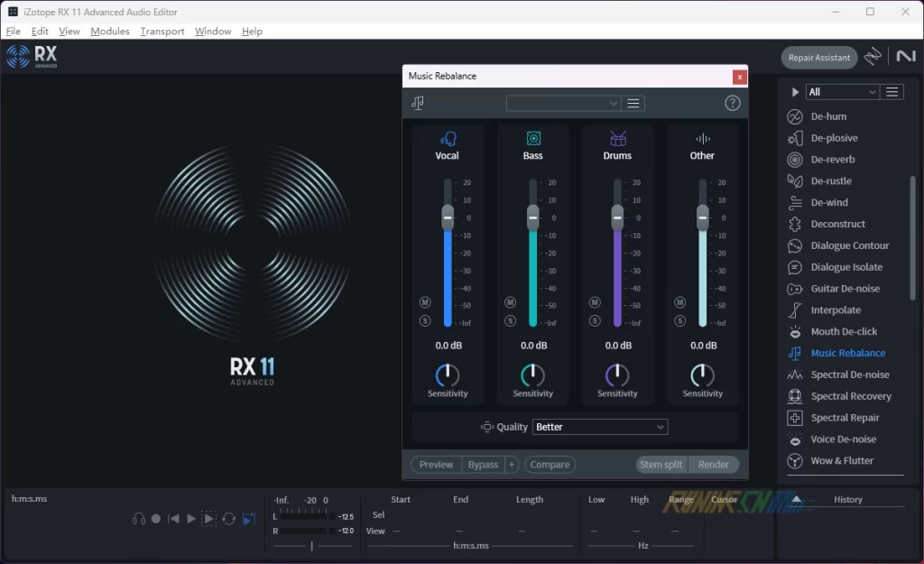Click the Drums icon in Music Rebalance
The height and width of the screenshot is (564, 924).
(617, 138)
